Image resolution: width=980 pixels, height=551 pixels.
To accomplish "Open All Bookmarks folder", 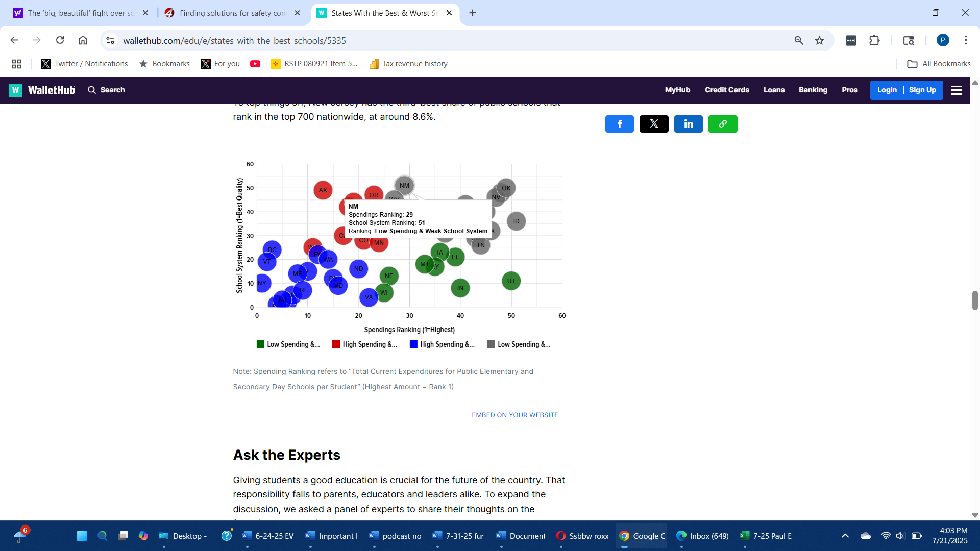I will 939,64.
